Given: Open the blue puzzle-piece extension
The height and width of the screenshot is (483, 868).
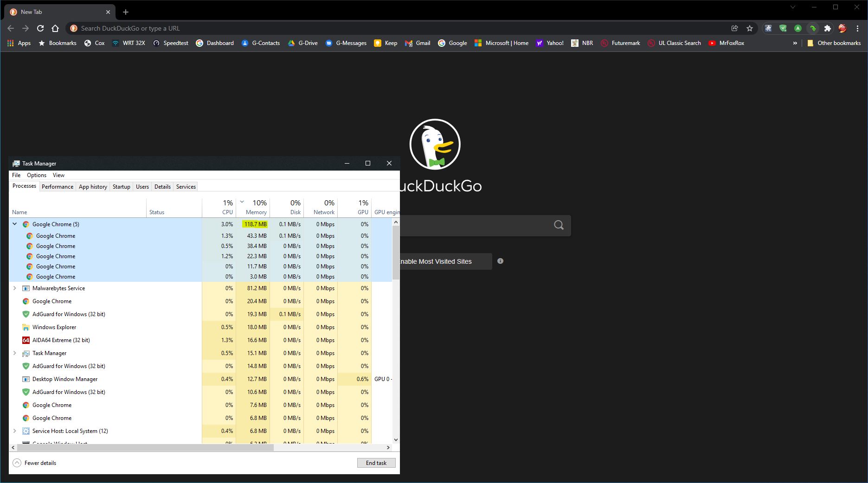Looking at the screenshot, I should (768, 28).
